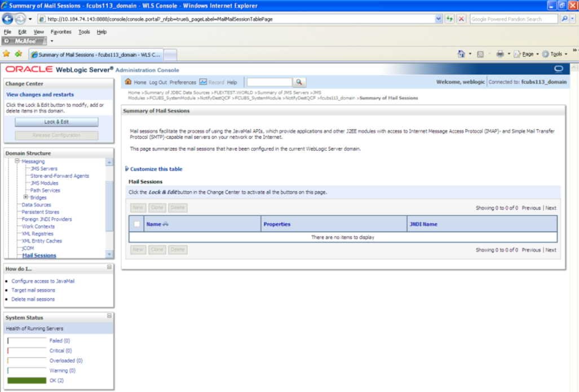Open Data Sources tree item
The height and width of the screenshot is (392, 579).
36,204
